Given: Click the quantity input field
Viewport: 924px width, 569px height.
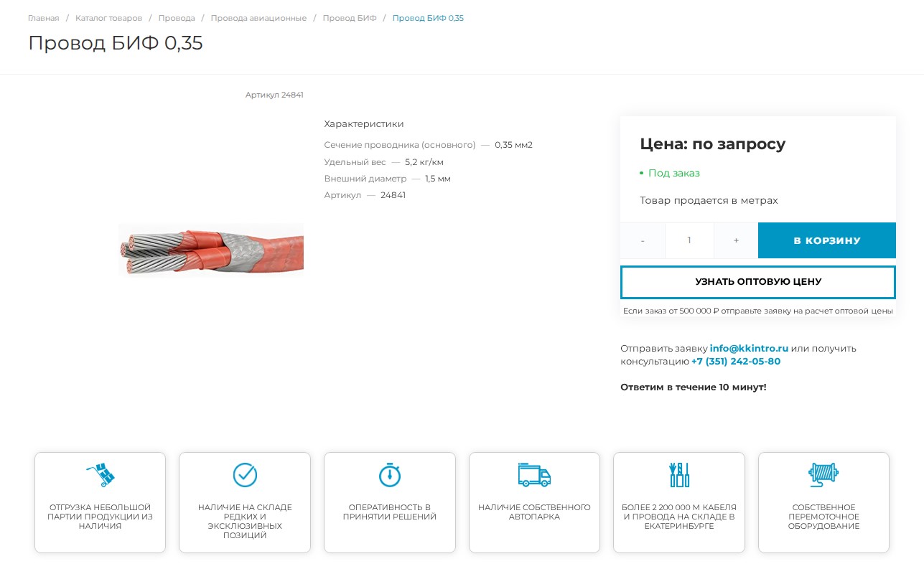Looking at the screenshot, I should (689, 240).
